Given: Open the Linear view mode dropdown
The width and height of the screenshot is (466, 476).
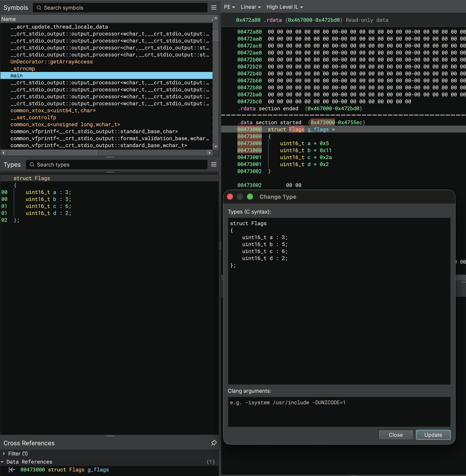Looking at the screenshot, I should pos(250,7).
